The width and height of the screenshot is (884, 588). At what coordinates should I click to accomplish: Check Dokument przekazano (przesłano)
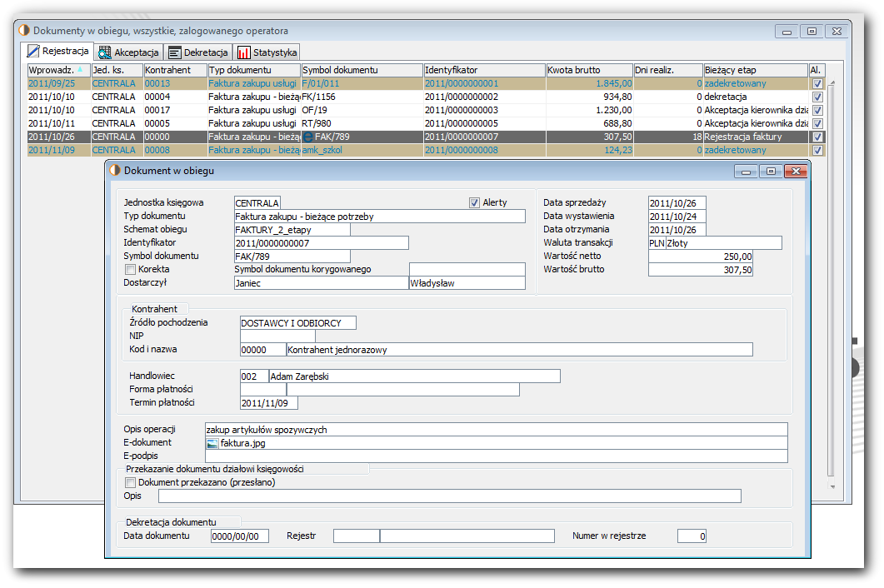(x=130, y=482)
